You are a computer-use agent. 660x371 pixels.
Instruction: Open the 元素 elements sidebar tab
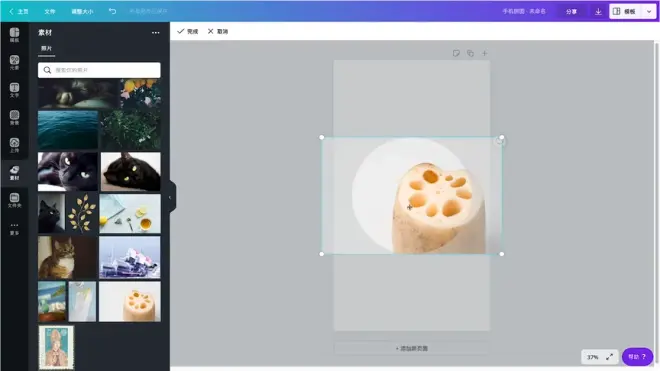14,62
